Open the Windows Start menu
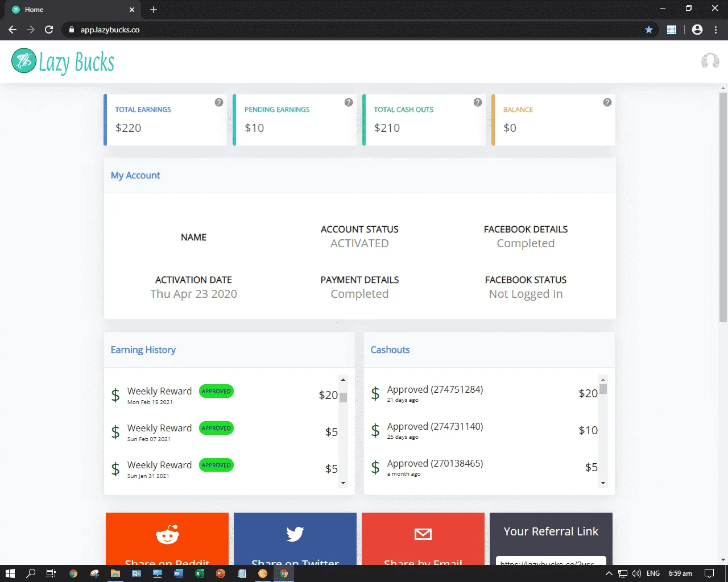728x582 pixels. (10, 573)
